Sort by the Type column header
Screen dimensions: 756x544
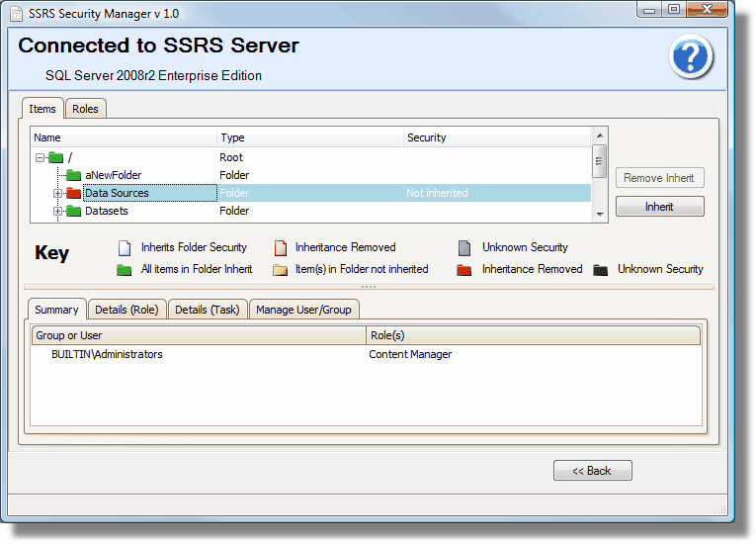(x=310, y=137)
